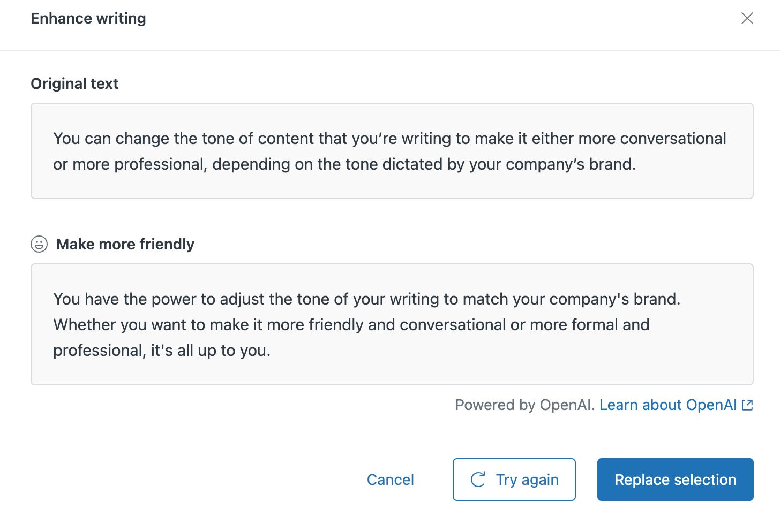Image resolution: width=780 pixels, height=532 pixels.
Task: Click the Enhance writing dialog title
Action: coord(88,18)
